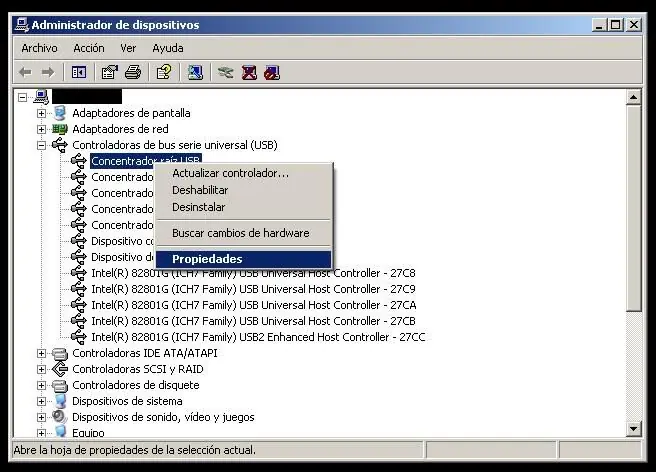This screenshot has width=656, height=472.
Task: Click the Properties toolbar icon
Action: (x=110, y=72)
